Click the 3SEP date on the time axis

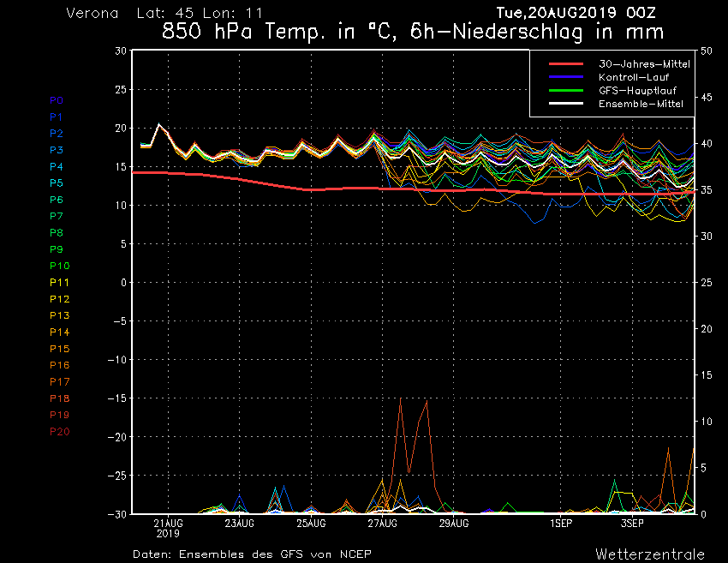(x=632, y=523)
